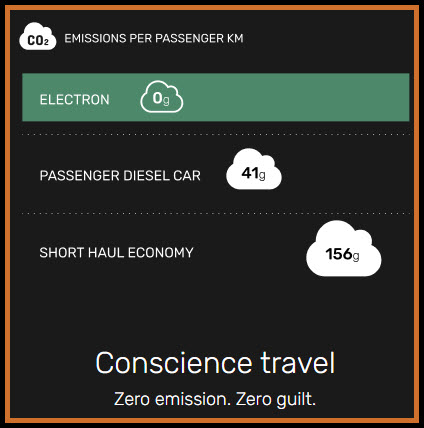Click the zero value in the Electron cloud
The image size is (424, 428).
pos(157,98)
